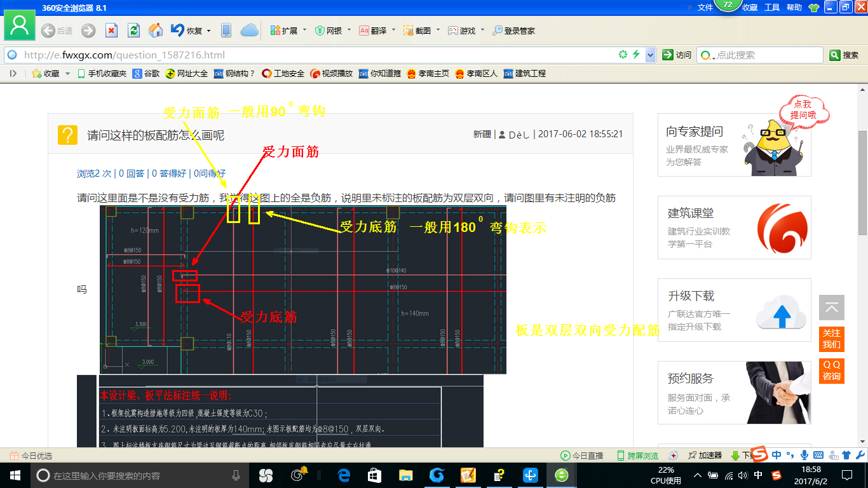The image size is (868, 488).
Task: Open dropdown arrow next to 恢复
Action: pos(208,30)
